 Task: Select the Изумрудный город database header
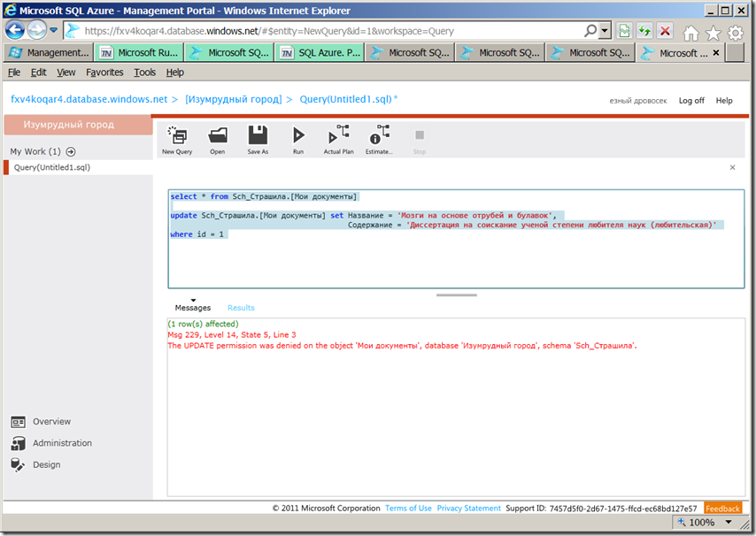click(78, 125)
